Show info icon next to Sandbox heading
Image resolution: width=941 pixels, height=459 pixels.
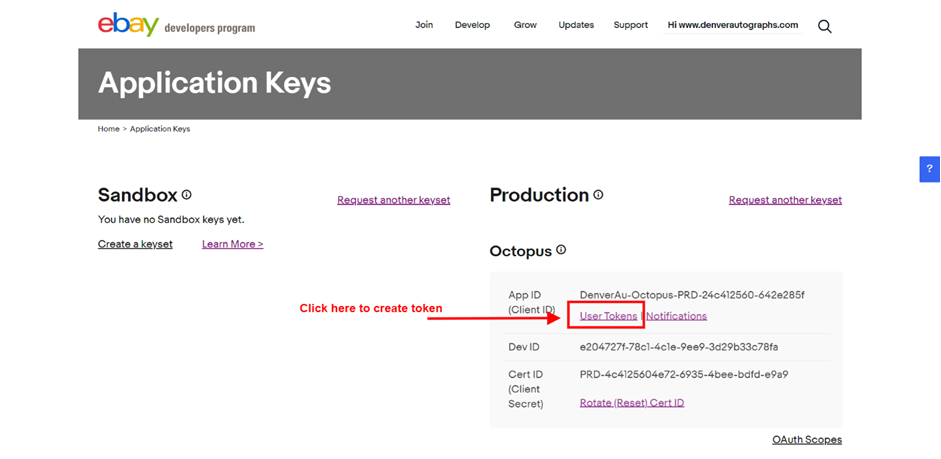tap(187, 194)
